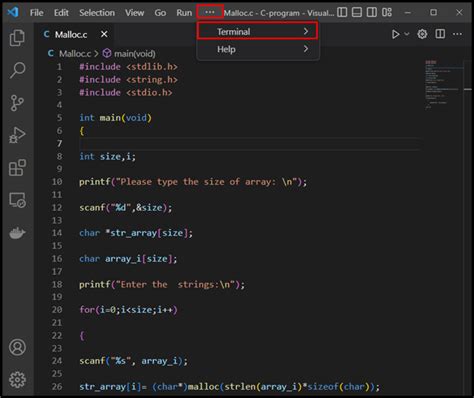This screenshot has height=398, width=474.
Task: Open the Run and Debug view icon
Action: click(17, 135)
